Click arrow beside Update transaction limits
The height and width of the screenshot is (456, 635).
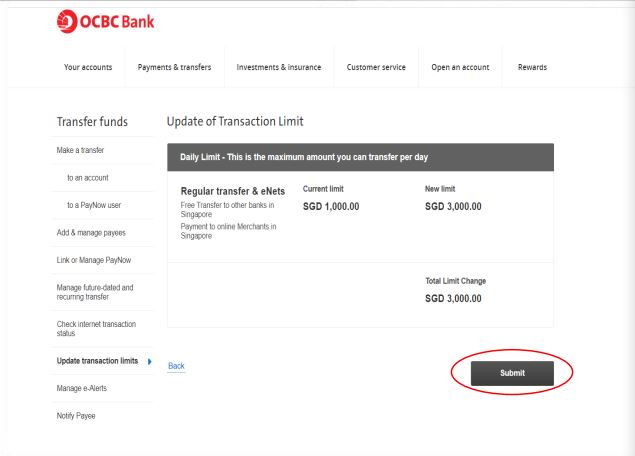pyautogui.click(x=149, y=360)
